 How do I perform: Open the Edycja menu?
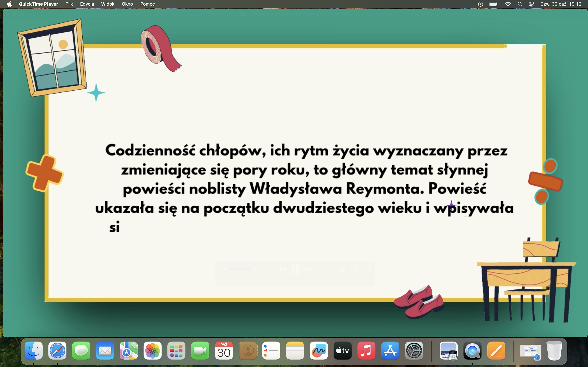pyautogui.click(x=87, y=4)
